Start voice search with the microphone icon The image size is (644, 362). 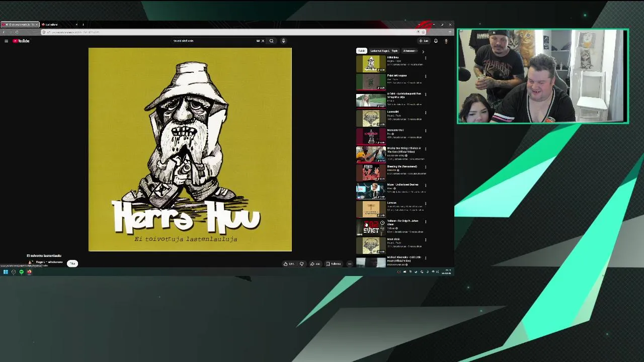(283, 41)
